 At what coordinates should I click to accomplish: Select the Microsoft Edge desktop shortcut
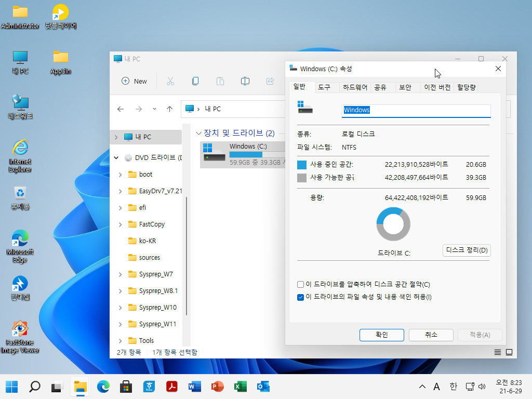(20, 246)
